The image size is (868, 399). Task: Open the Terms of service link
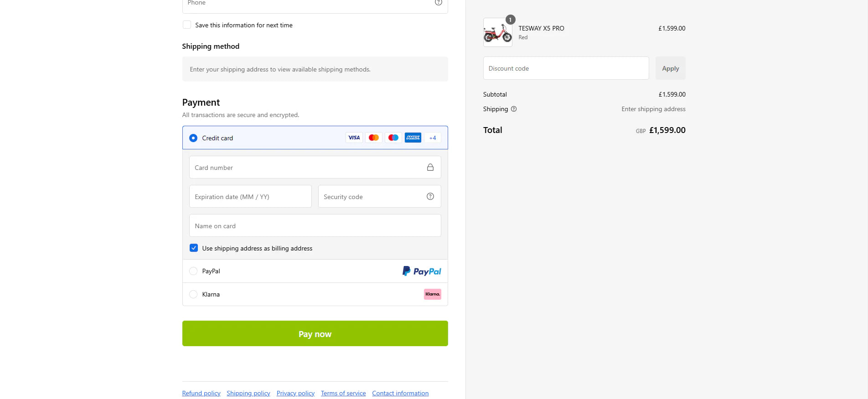click(x=343, y=393)
